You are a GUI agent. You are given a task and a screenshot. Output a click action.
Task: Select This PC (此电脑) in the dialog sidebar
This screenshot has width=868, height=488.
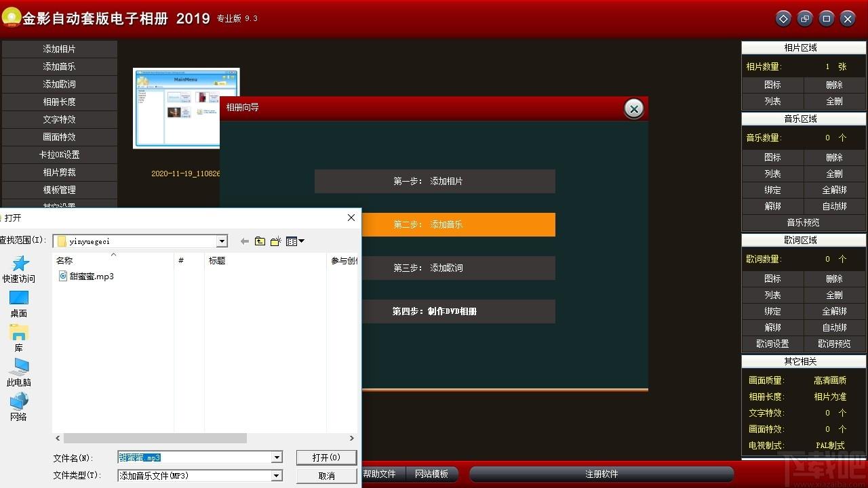tap(19, 373)
